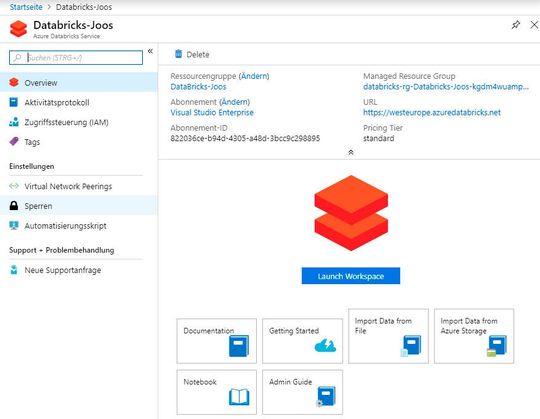Open the Notebook tile
Screen dimensions: 540x419
click(217, 392)
